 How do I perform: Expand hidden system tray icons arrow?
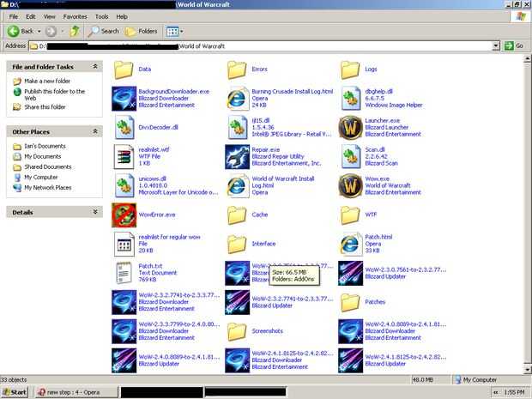tap(496, 392)
